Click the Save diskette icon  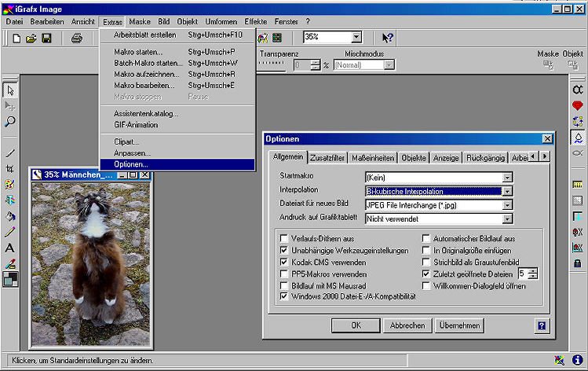pos(46,38)
